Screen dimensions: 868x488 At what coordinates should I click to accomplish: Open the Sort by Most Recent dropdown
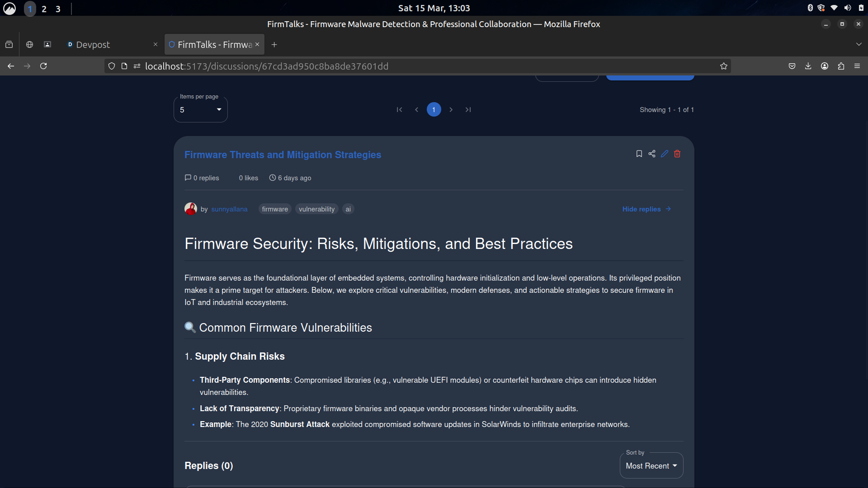pyautogui.click(x=651, y=466)
